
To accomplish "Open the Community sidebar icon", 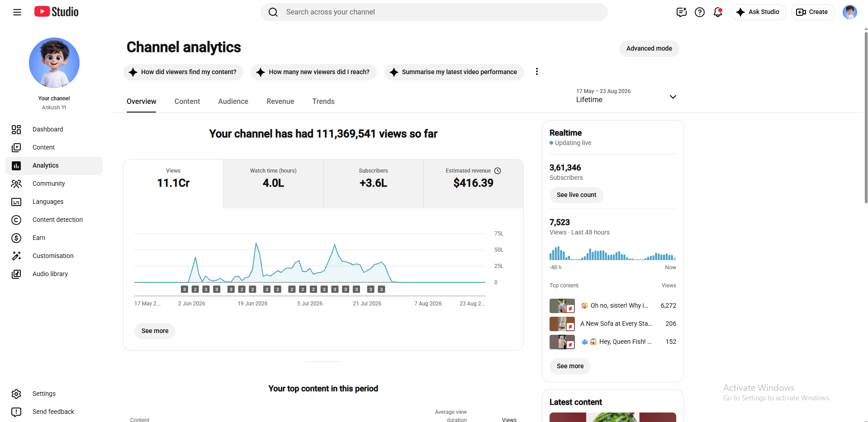I will (x=16, y=184).
